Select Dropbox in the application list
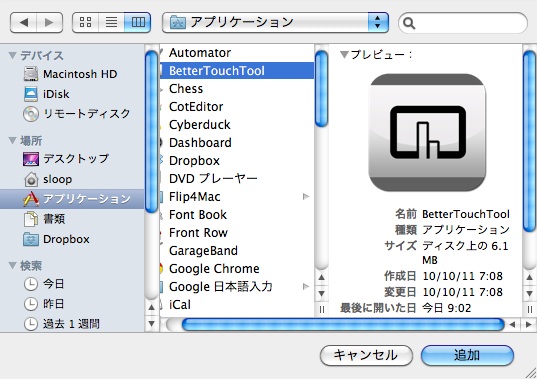Viewport: 537px width, 379px height. 237,161
